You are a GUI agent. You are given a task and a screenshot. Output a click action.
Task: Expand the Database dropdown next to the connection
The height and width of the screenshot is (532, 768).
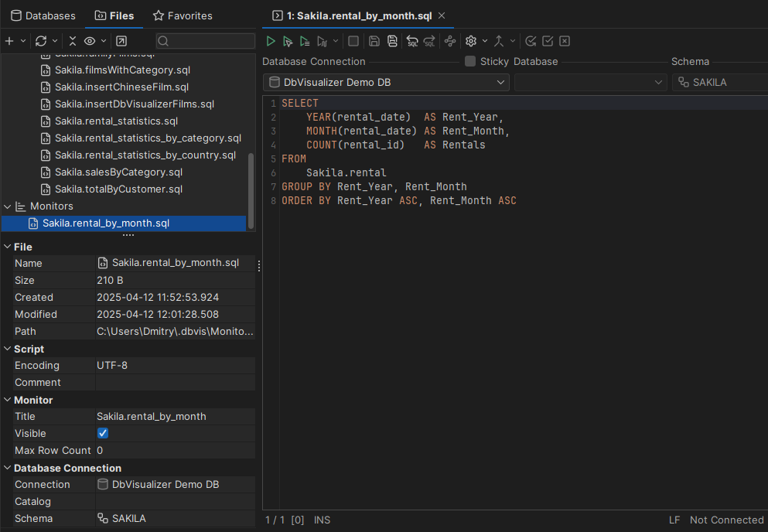(590, 81)
